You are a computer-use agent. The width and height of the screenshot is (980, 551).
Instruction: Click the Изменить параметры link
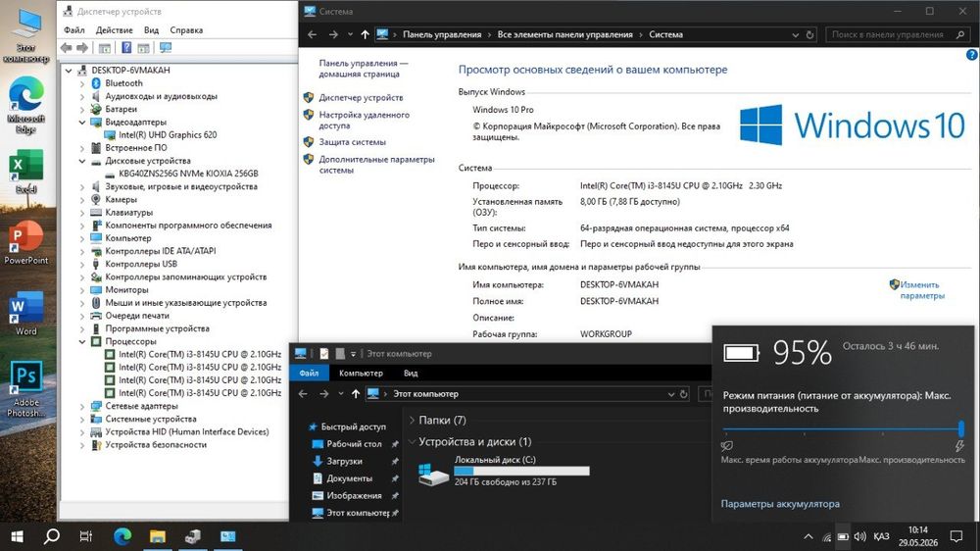[x=922, y=290]
